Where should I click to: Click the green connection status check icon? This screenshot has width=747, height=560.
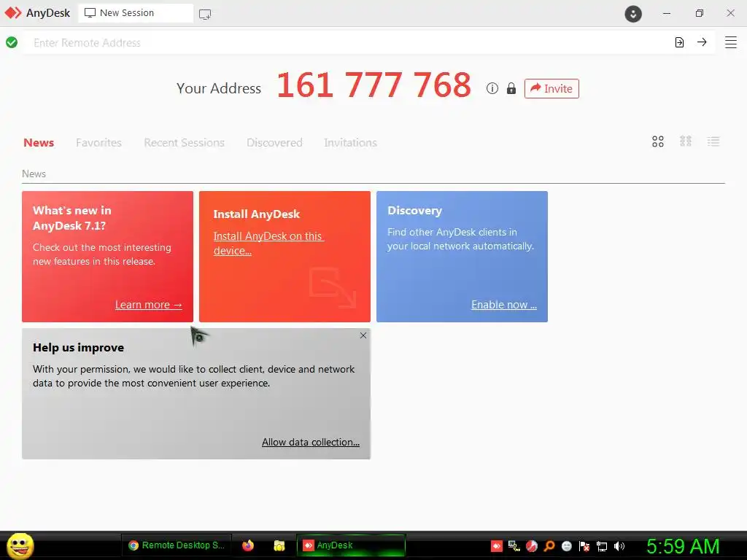(x=12, y=42)
